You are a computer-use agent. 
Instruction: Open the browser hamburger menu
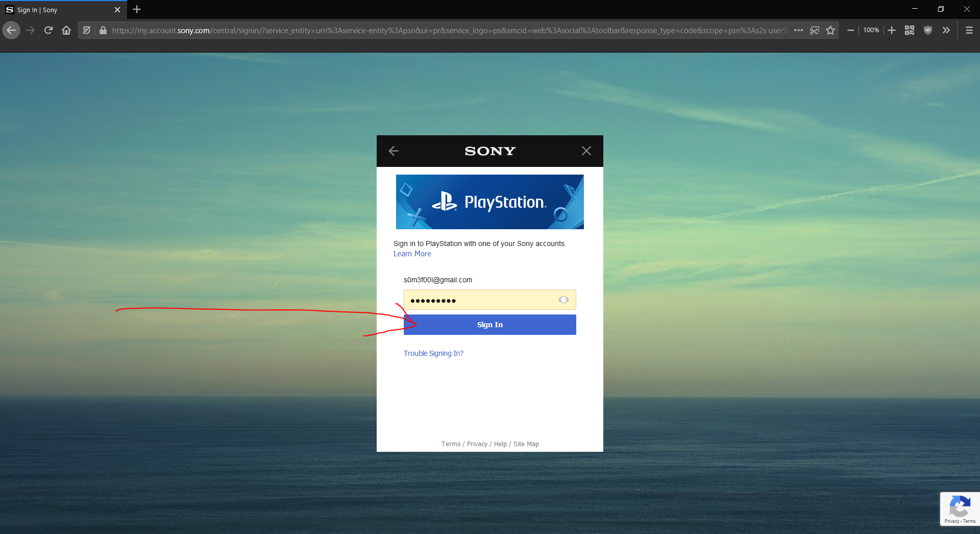coord(969,30)
